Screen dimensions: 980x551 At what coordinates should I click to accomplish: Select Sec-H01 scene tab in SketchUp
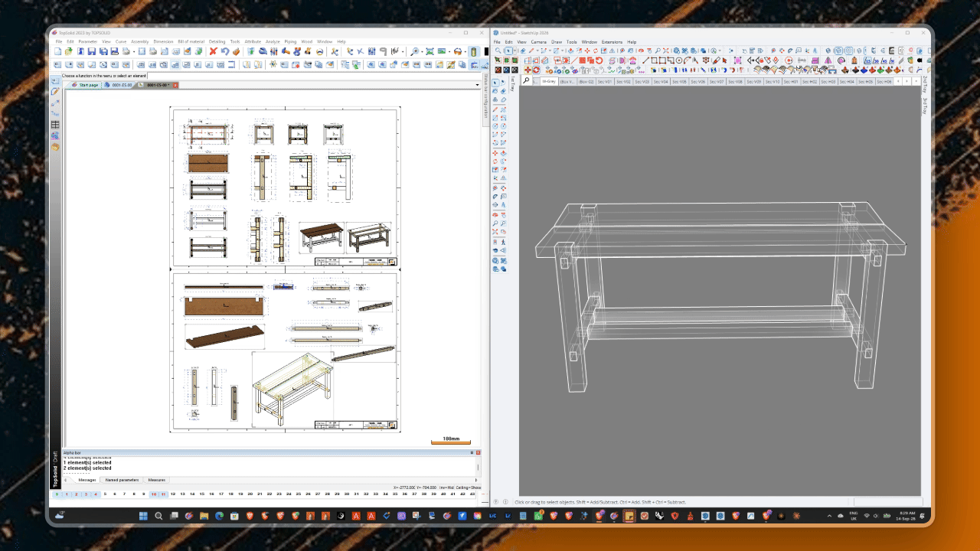click(790, 81)
